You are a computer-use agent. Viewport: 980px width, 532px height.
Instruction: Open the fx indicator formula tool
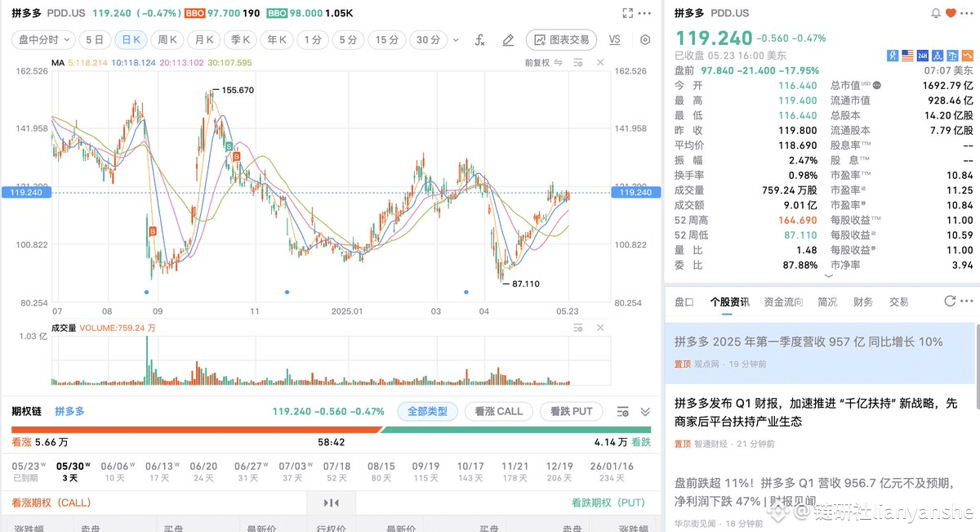[x=480, y=39]
